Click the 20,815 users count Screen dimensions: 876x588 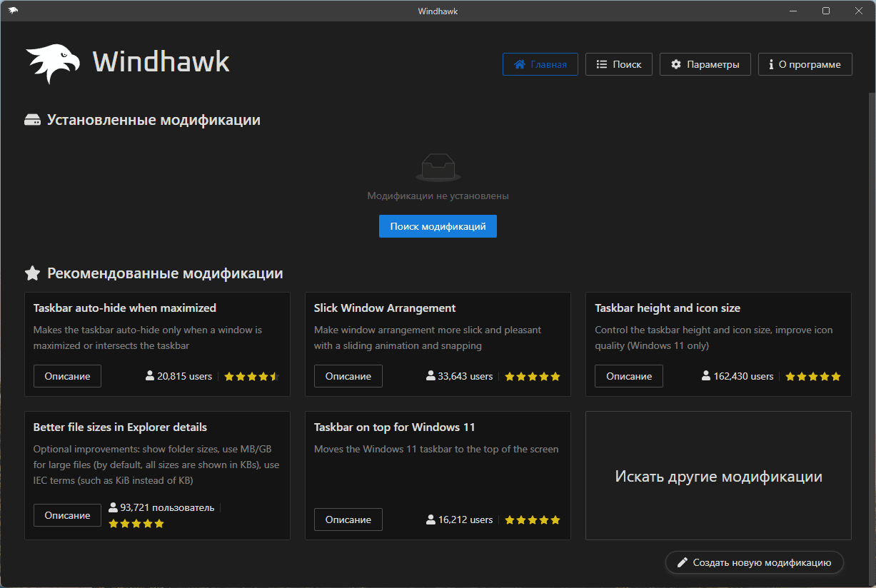[x=179, y=376]
